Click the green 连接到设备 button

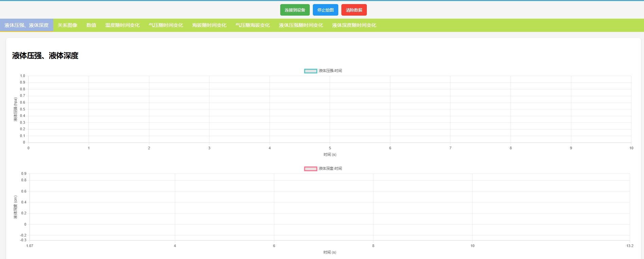(x=294, y=10)
